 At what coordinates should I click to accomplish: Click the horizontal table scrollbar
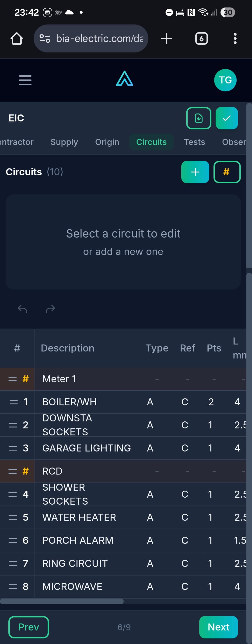(62, 601)
